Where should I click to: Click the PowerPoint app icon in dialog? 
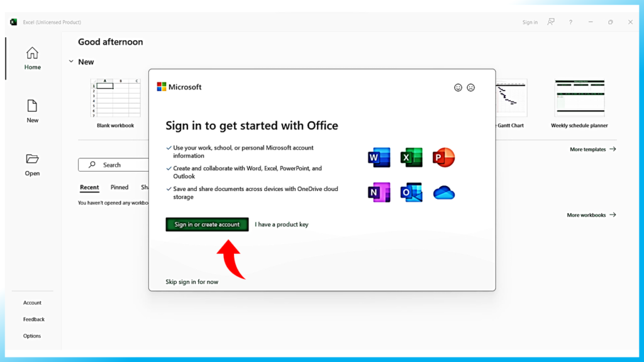pos(443,158)
